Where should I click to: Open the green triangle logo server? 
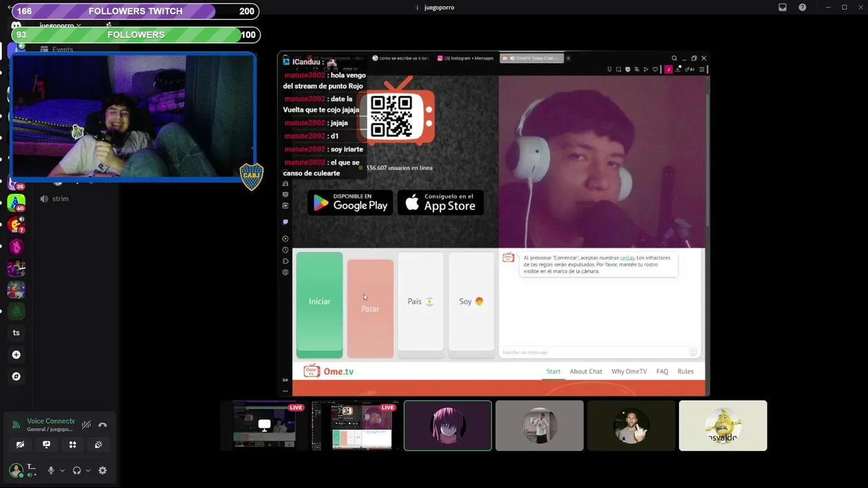coord(16,311)
